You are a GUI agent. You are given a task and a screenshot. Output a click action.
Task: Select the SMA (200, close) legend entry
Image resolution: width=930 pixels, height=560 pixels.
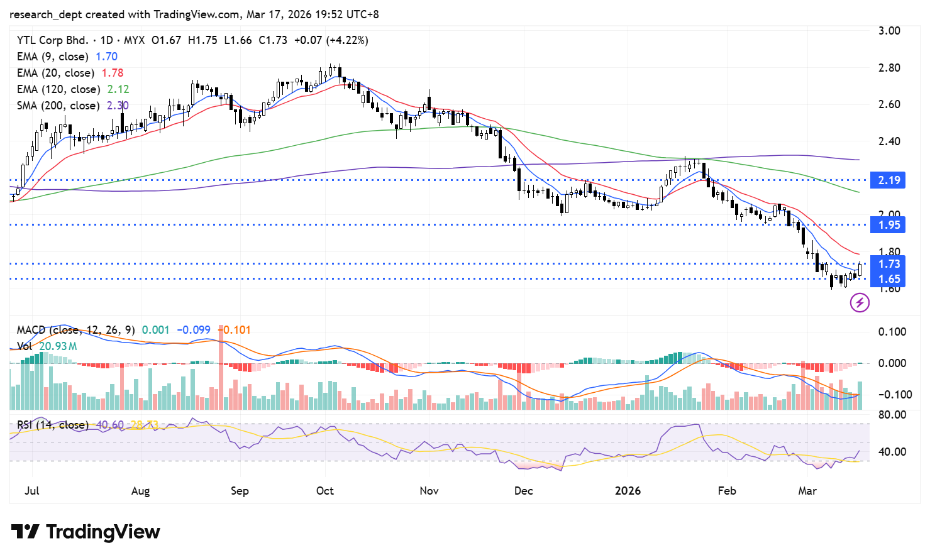pyautogui.click(x=58, y=106)
